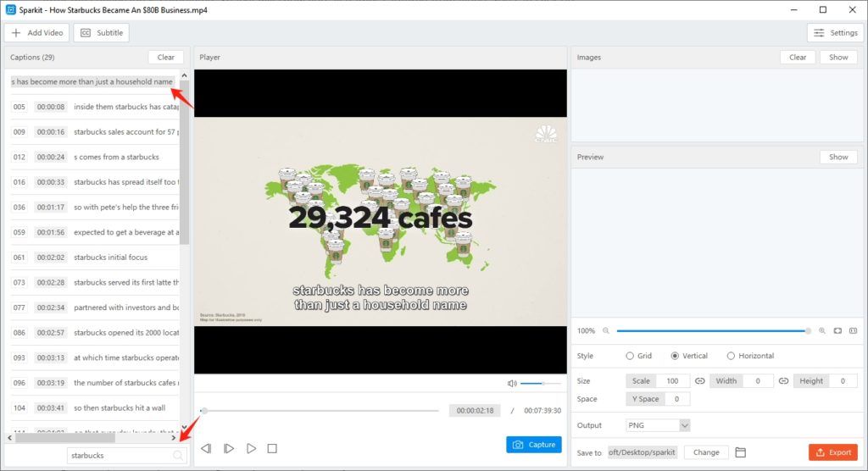Click the Sparkit app icon in title bar
The height and width of the screenshot is (471, 868).
coord(10,9)
